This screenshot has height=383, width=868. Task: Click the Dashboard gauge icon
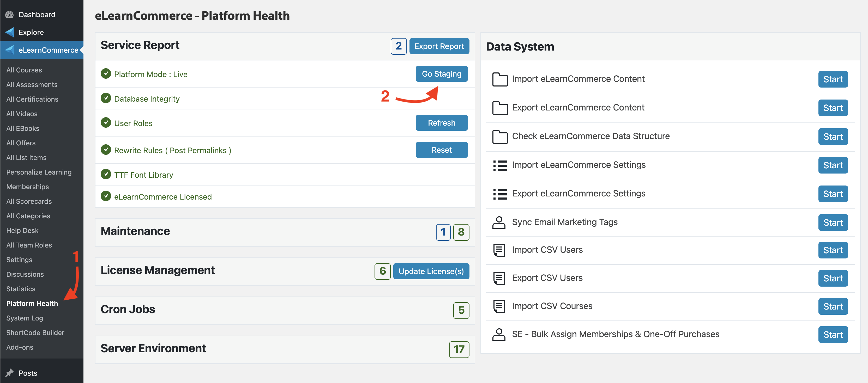[9, 15]
